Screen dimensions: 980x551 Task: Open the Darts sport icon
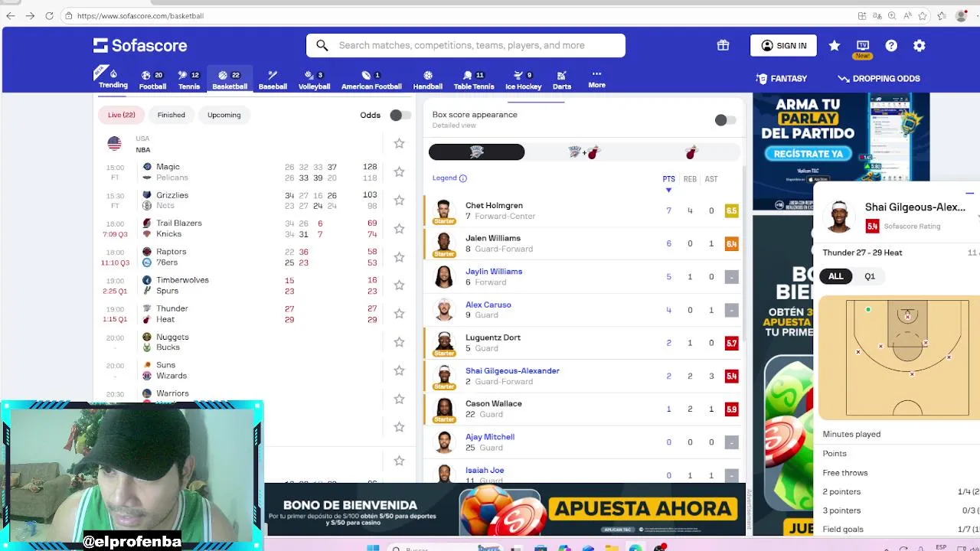(562, 80)
